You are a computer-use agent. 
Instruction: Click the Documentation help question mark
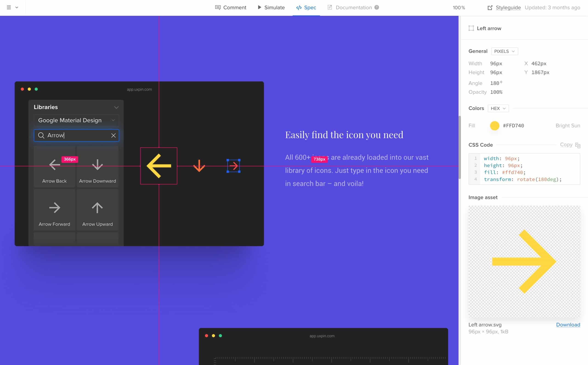376,8
